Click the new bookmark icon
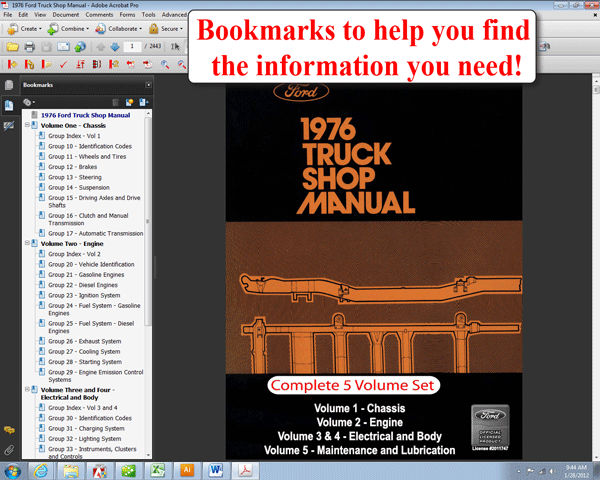 coord(129,102)
